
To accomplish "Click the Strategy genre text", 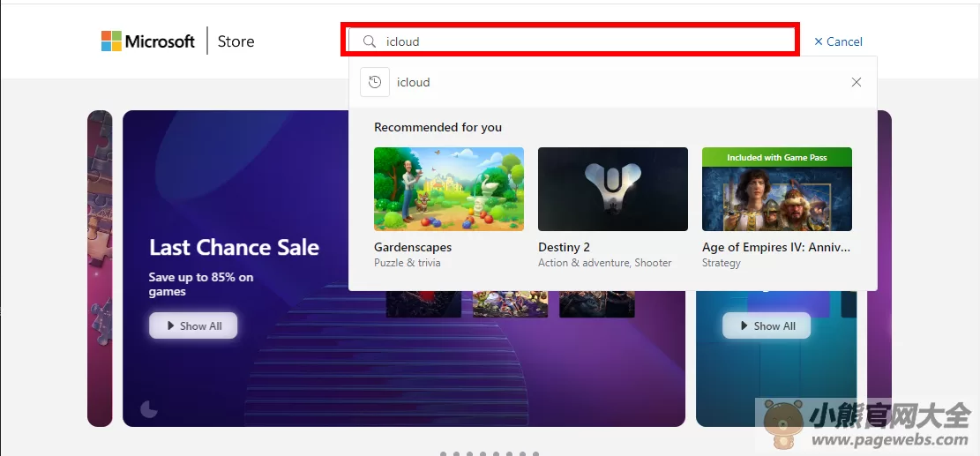I will pos(722,263).
